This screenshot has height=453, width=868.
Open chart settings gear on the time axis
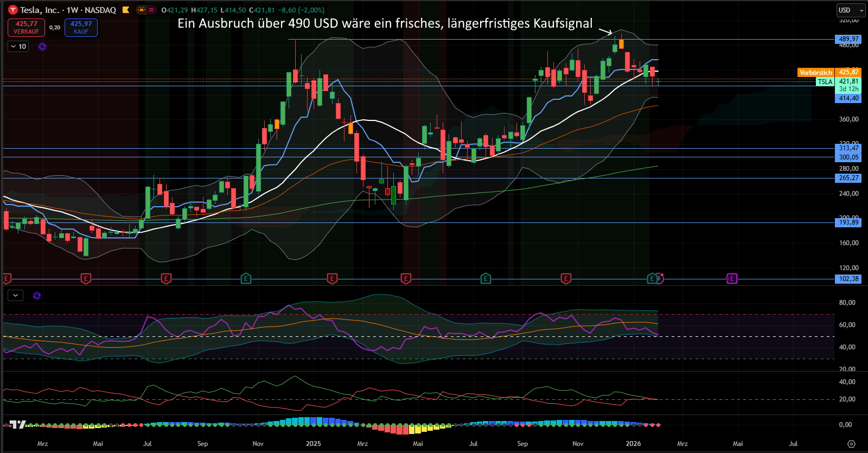851,444
